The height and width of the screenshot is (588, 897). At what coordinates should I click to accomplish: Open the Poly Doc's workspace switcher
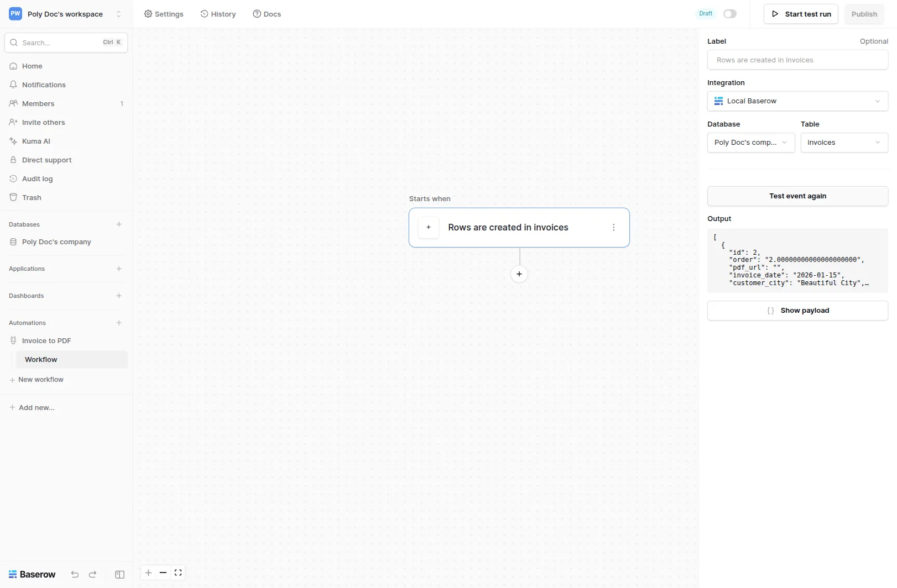[66, 14]
